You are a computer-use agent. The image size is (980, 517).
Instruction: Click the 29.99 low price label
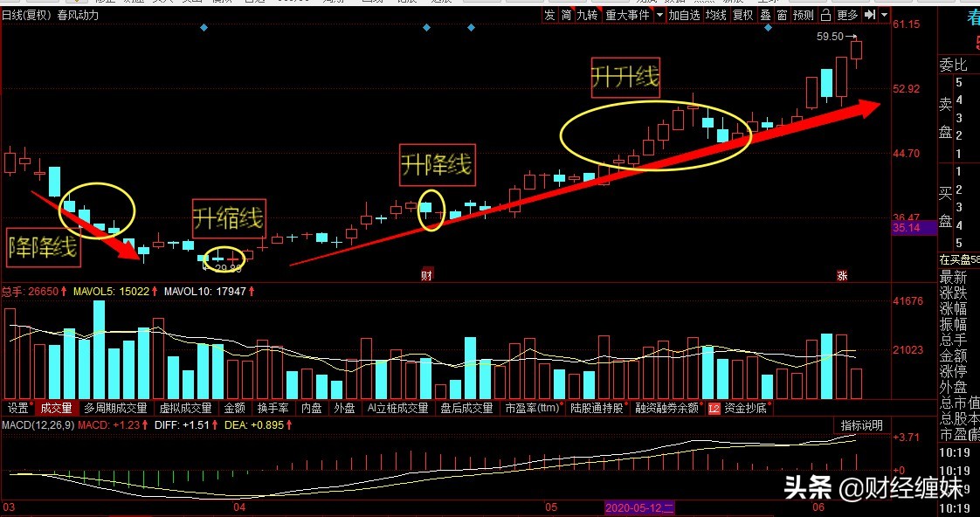point(227,267)
